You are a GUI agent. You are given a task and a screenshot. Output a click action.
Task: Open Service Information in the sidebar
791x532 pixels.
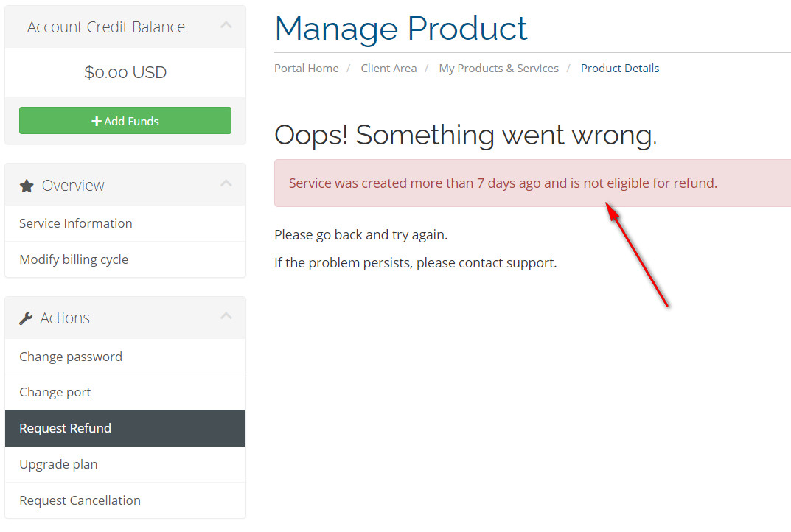pyautogui.click(x=76, y=223)
